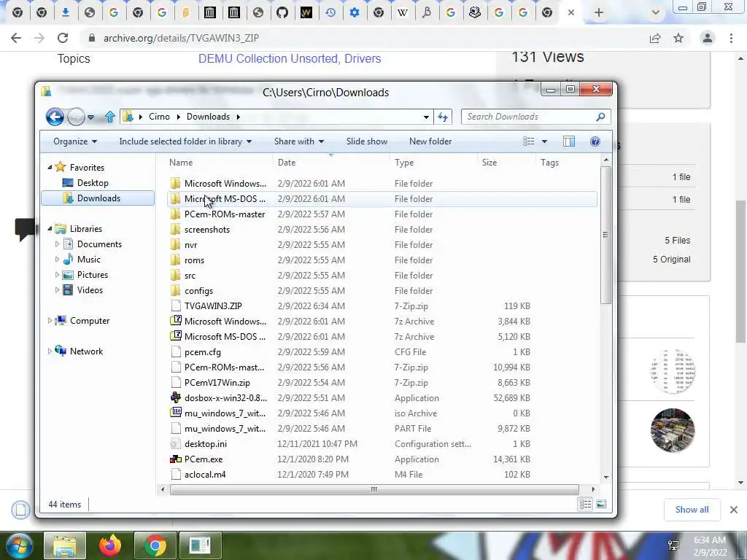Click the Change your view icon

[528, 141]
